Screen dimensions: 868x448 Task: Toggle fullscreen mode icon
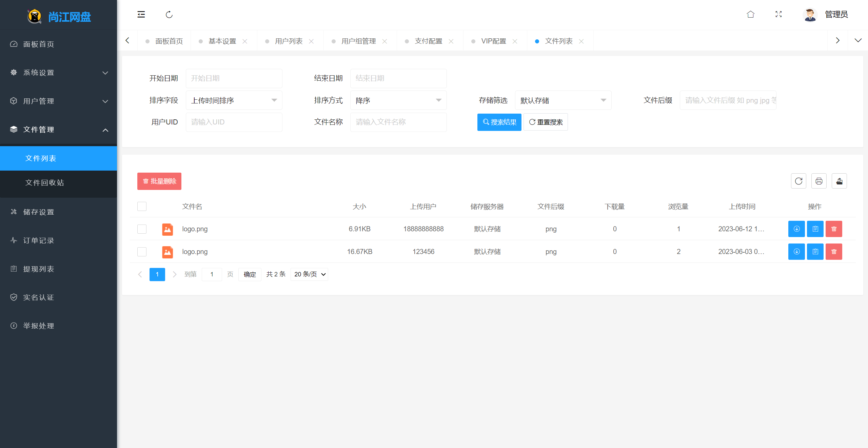(x=778, y=14)
